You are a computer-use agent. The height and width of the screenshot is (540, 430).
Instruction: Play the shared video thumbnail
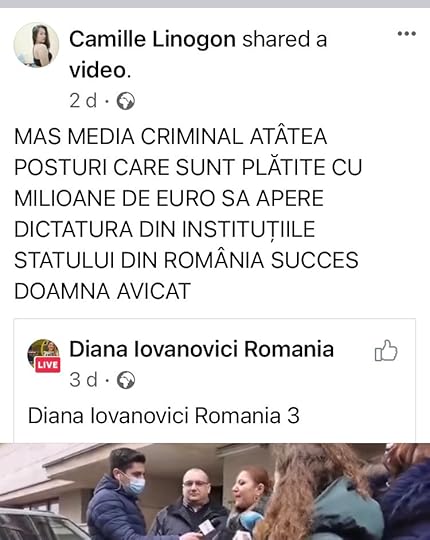(215, 491)
